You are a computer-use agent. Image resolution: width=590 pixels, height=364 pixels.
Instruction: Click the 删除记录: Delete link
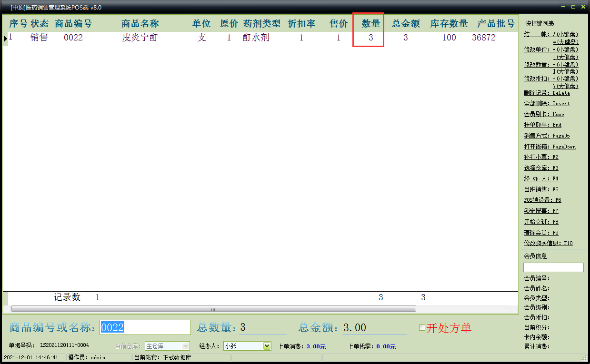[x=547, y=93]
